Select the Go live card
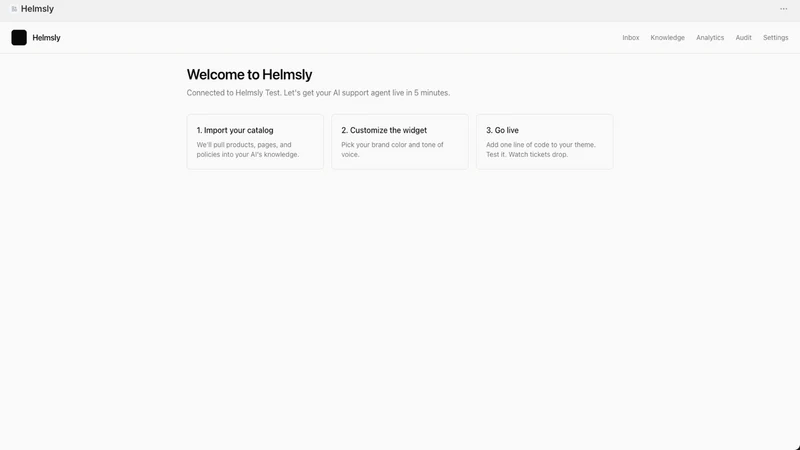This screenshot has height=450, width=800. pyautogui.click(x=544, y=141)
